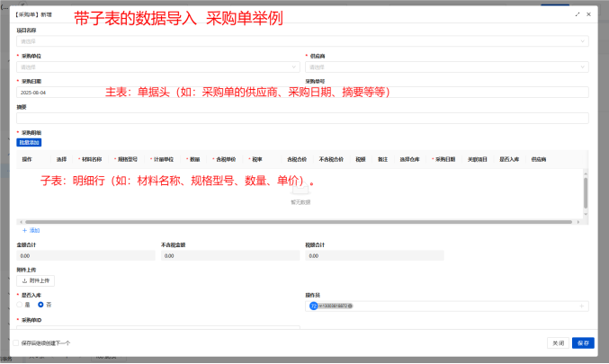The height and width of the screenshot is (364, 609).
Task: Click the 关闭 button at the bottom
Action: (x=558, y=342)
